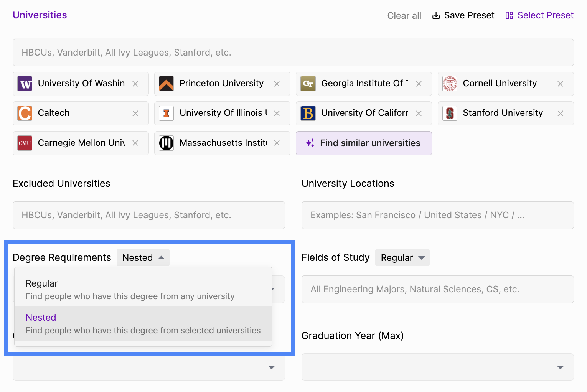Remove the Massachusetts Institute chip
The height and width of the screenshot is (392, 587).
pyautogui.click(x=277, y=143)
